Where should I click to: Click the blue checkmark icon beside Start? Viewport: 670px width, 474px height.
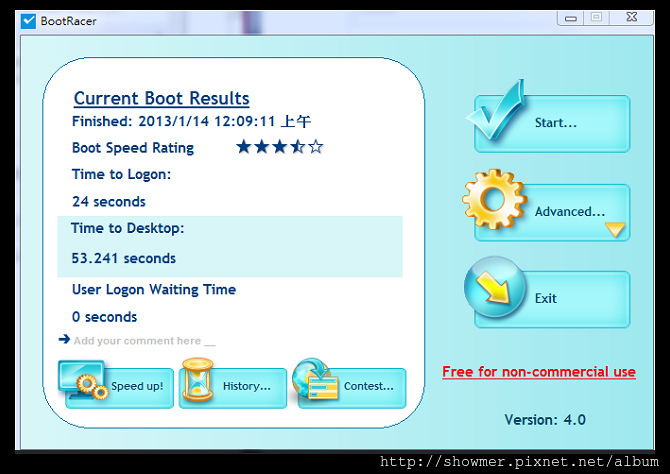click(496, 110)
